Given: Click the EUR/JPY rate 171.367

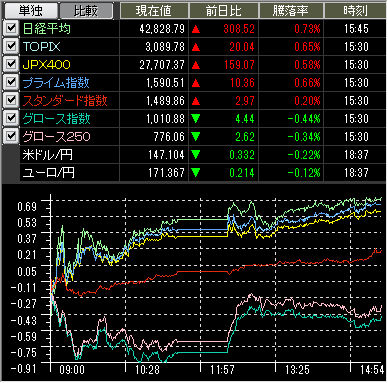Looking at the screenshot, I should click(166, 173).
